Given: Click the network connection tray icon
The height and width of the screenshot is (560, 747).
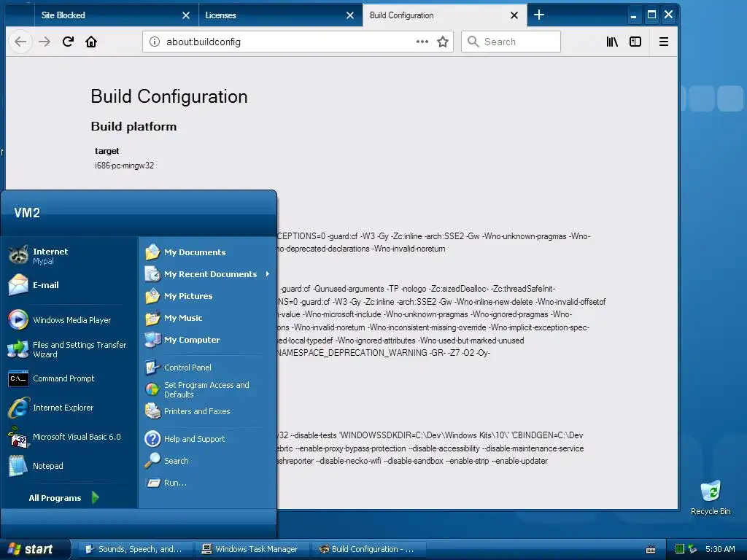Looking at the screenshot, I should 693,549.
